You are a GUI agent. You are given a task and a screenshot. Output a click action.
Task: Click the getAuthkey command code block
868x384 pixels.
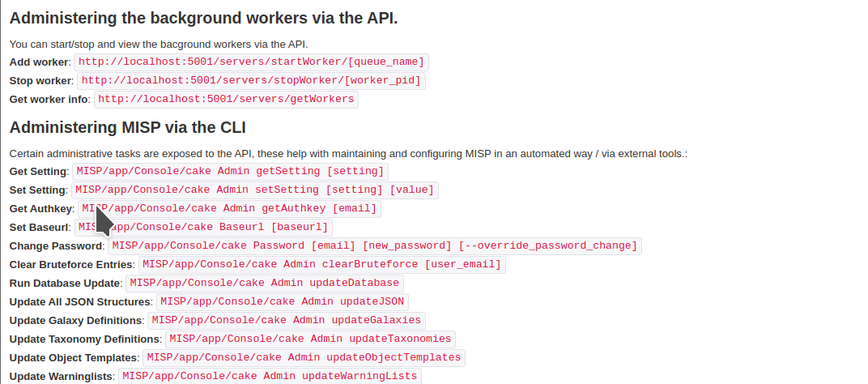[229, 209]
